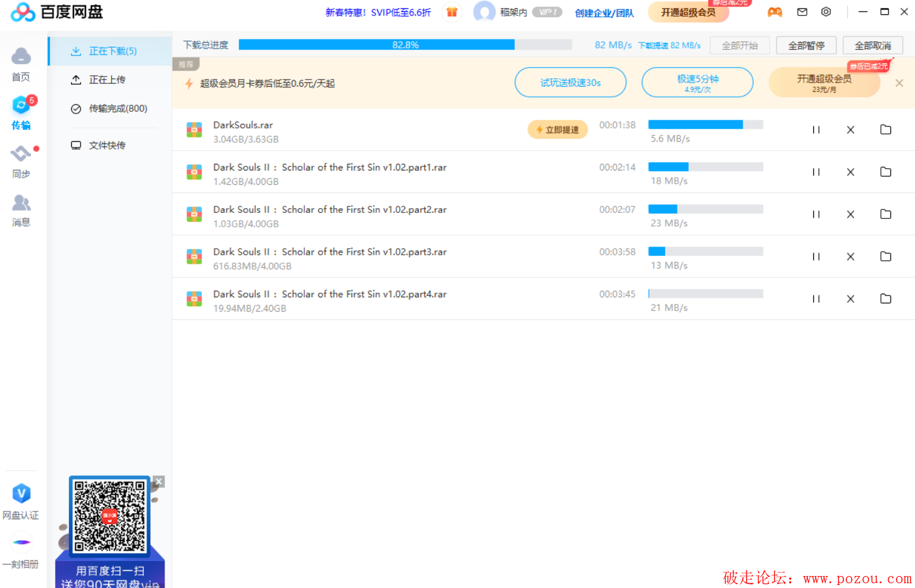The image size is (915, 588).
Task: Pause the part3.rar download
Action: [x=816, y=257]
